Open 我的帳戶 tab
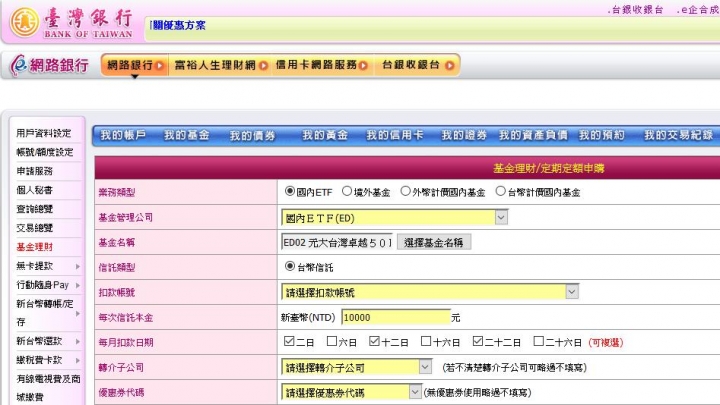 point(123,135)
